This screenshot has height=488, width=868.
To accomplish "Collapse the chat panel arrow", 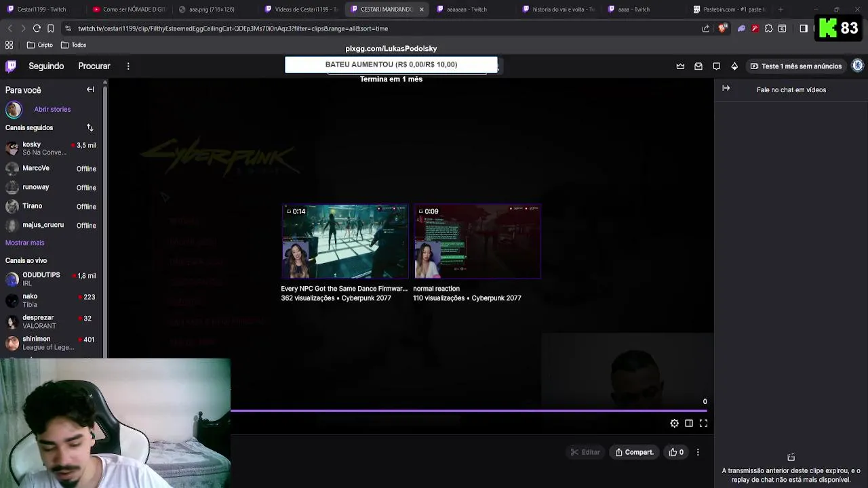I will [x=726, y=88].
